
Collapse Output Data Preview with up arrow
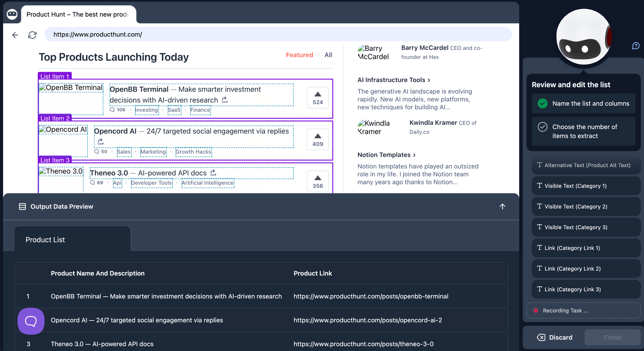click(502, 207)
